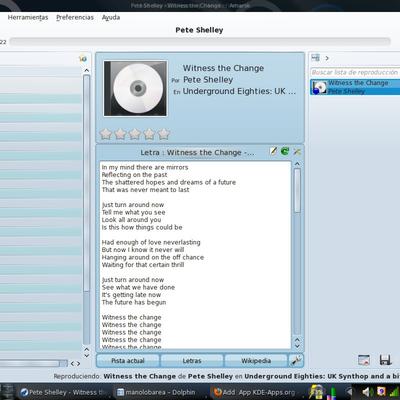Click the lower lyrics scroll-down arrow

coord(297,346)
